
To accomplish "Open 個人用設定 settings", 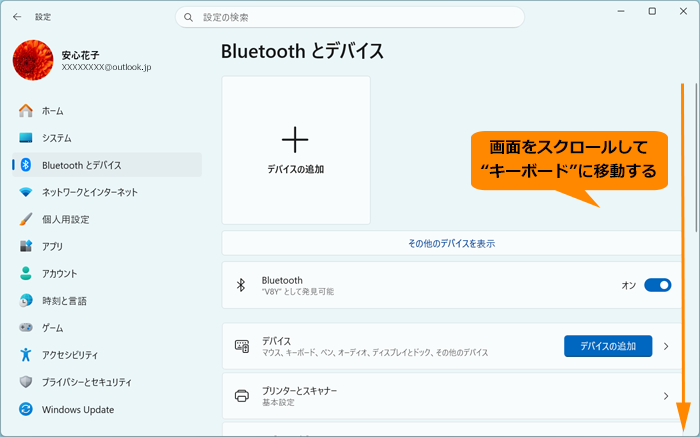I will point(107,219).
